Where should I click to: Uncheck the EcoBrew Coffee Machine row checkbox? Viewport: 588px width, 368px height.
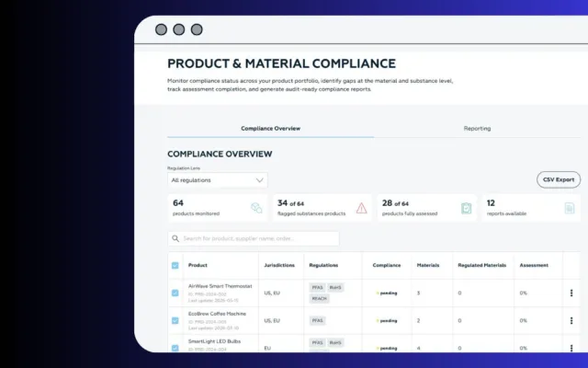tap(175, 321)
